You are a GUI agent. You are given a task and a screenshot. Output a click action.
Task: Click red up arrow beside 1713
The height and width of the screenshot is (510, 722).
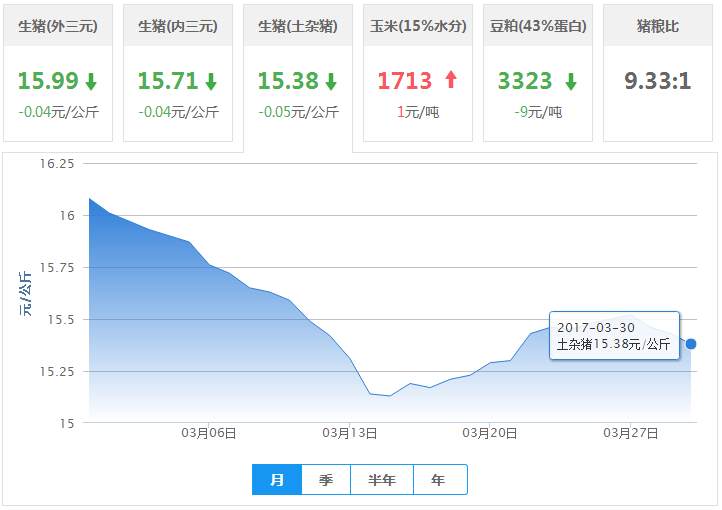450,81
